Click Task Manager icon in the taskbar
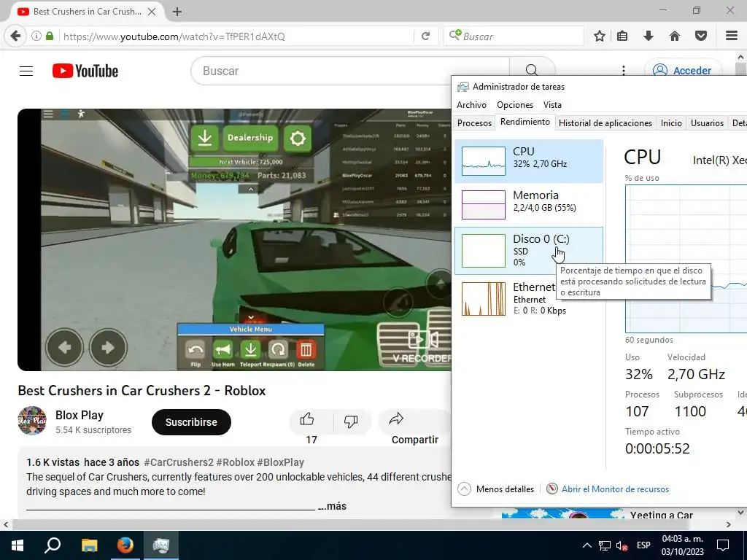 [161, 545]
